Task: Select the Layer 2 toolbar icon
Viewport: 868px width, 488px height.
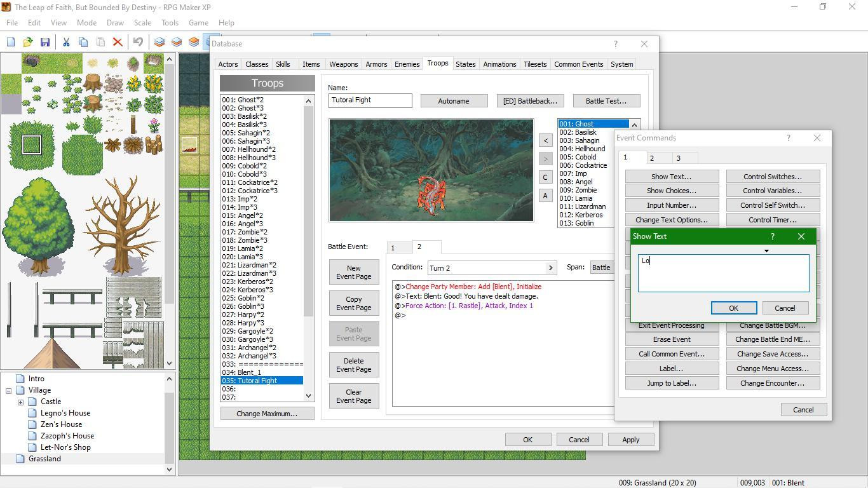Action: [x=177, y=42]
